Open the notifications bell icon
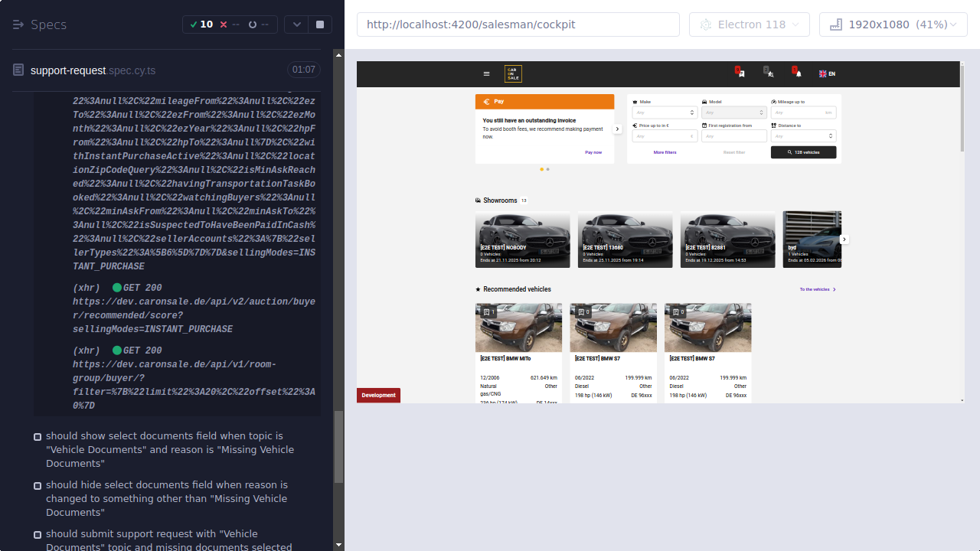The image size is (980, 551). 799,73
